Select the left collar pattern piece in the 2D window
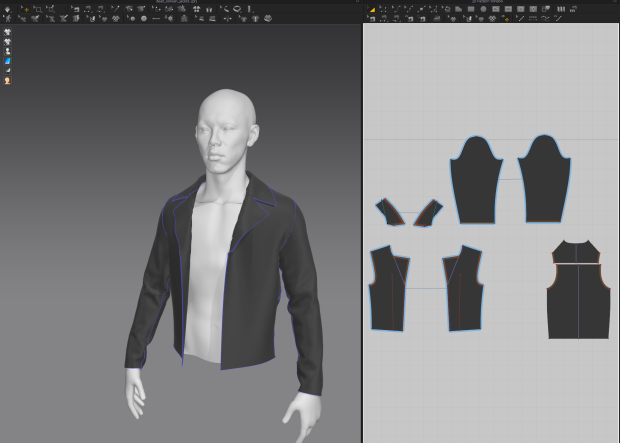Image resolution: width=620 pixels, height=443 pixels. (389, 211)
